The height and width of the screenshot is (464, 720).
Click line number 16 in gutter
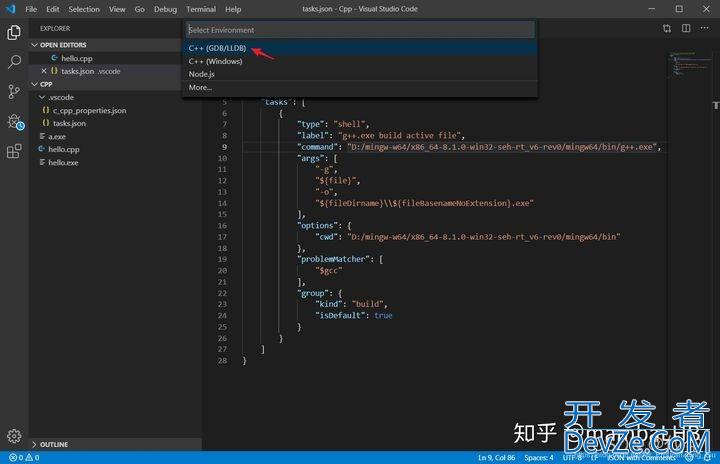coord(222,226)
